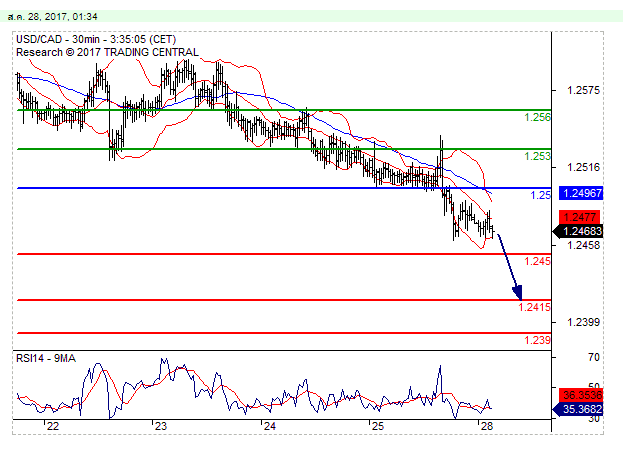Screen dimensions: 623x453
Task: Click the 1.2575 price axis label
Action: [583, 90]
